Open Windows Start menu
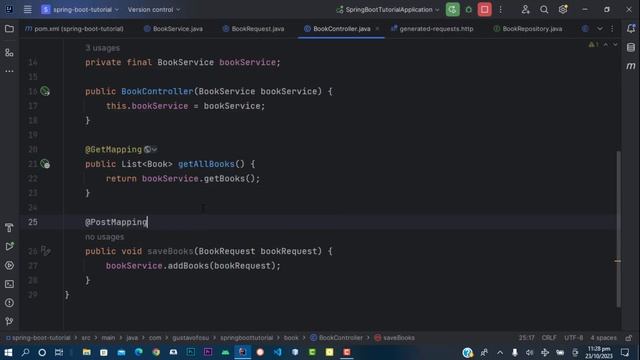Image resolution: width=640 pixels, height=360 pixels. coord(8,352)
